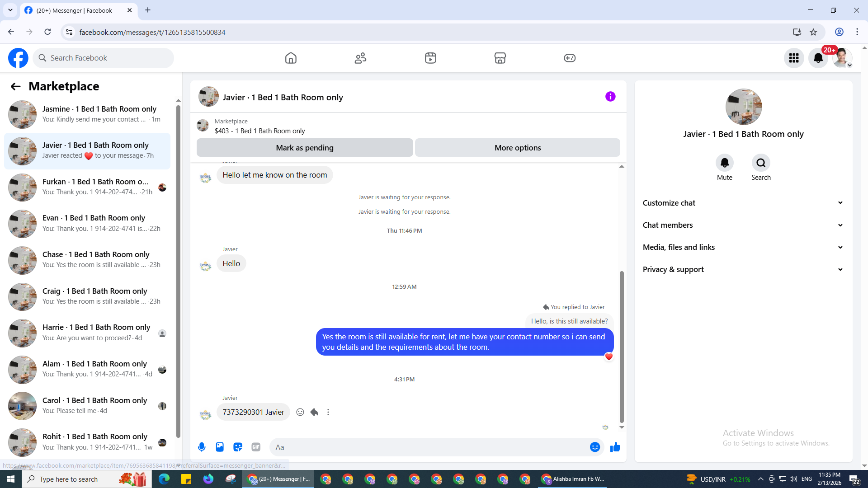868x488 pixels.
Task: Click More options button
Action: click(517, 148)
